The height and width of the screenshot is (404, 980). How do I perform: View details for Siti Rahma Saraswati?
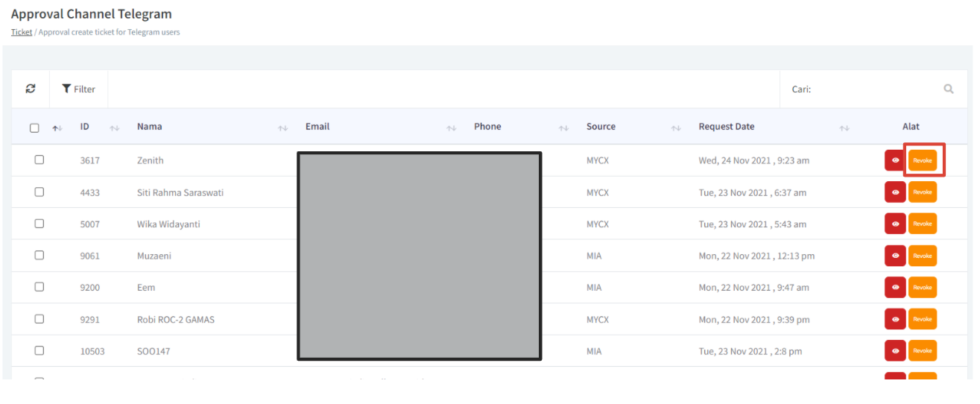(x=895, y=192)
